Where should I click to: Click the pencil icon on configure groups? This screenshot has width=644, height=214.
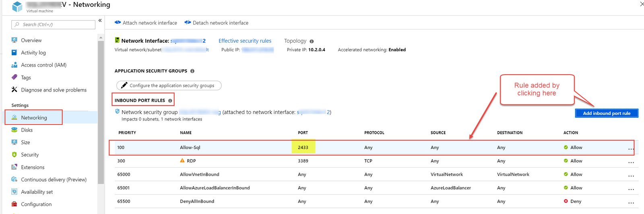tap(124, 85)
